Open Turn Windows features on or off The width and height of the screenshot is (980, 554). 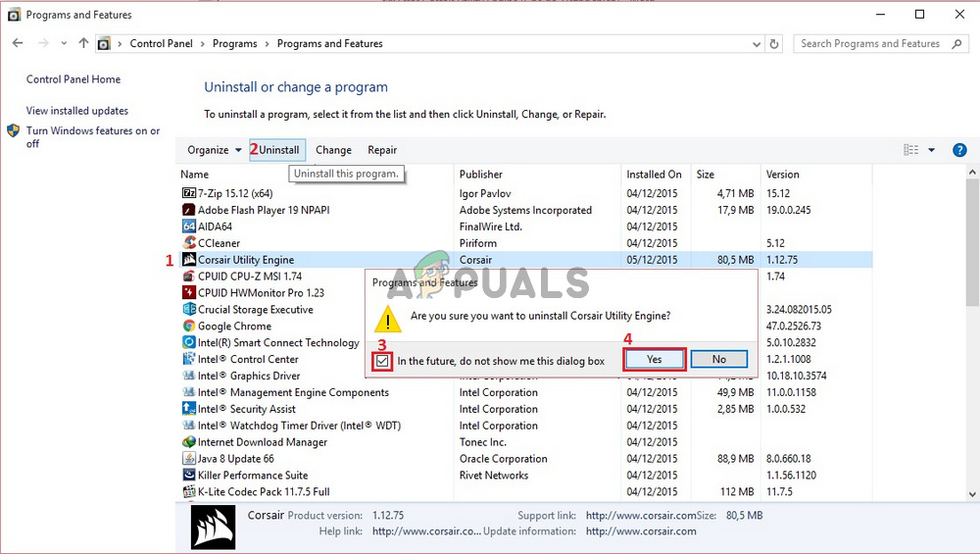pyautogui.click(x=92, y=137)
